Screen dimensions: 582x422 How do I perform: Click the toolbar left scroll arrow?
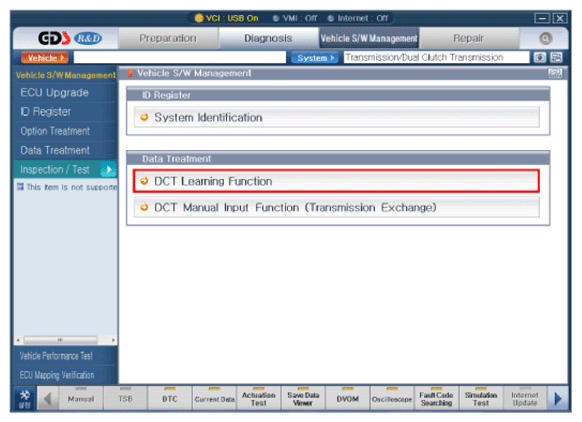[x=47, y=399]
